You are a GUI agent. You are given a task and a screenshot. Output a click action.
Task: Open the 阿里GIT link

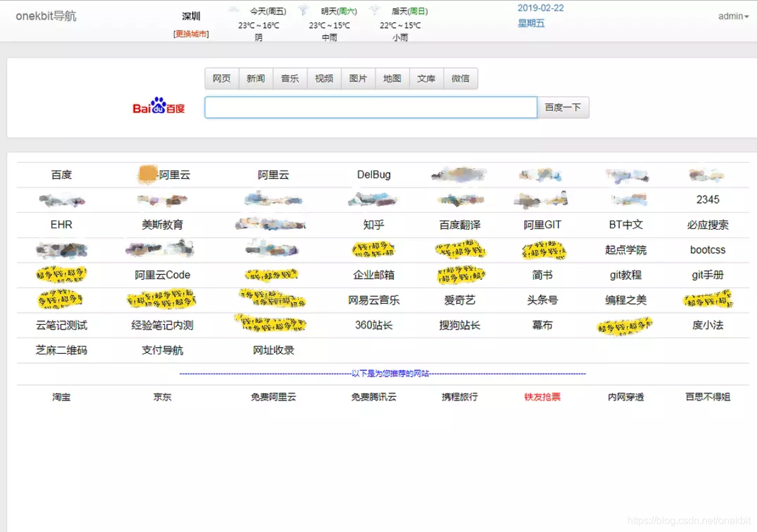pos(542,225)
